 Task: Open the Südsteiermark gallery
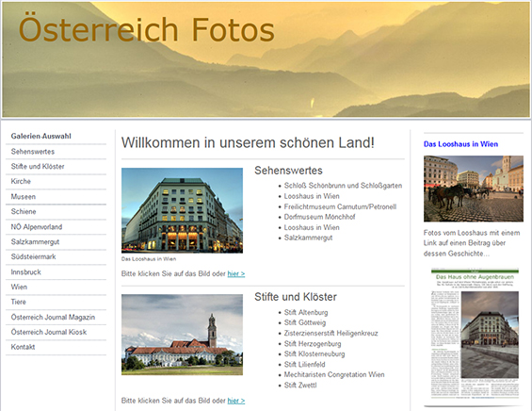coord(34,256)
